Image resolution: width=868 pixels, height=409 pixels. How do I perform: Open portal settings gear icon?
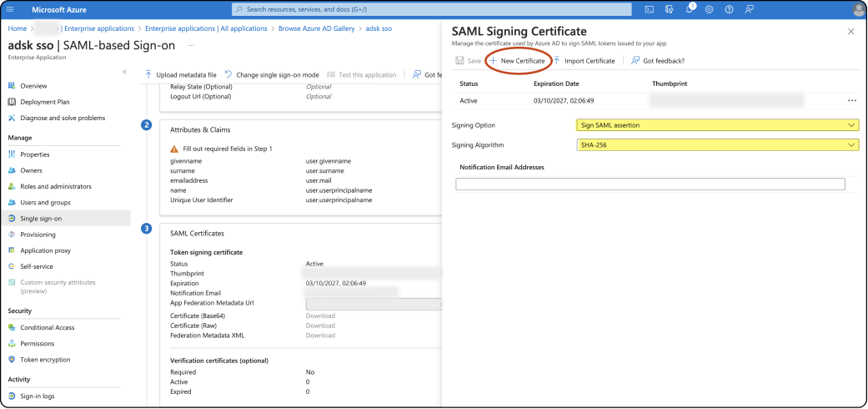tap(709, 9)
